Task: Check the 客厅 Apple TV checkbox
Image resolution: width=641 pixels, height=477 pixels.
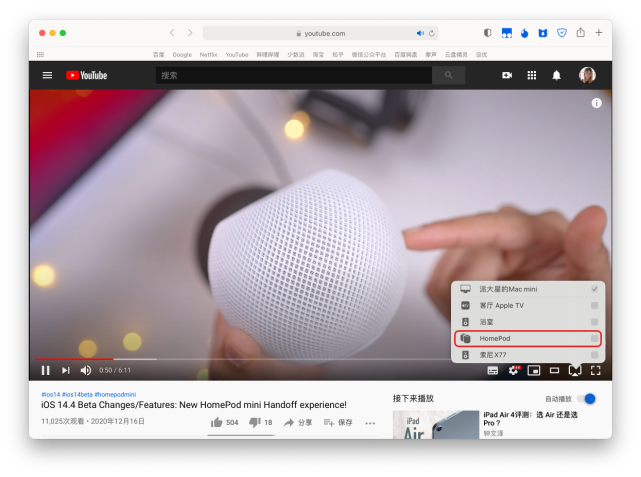Action: click(594, 305)
